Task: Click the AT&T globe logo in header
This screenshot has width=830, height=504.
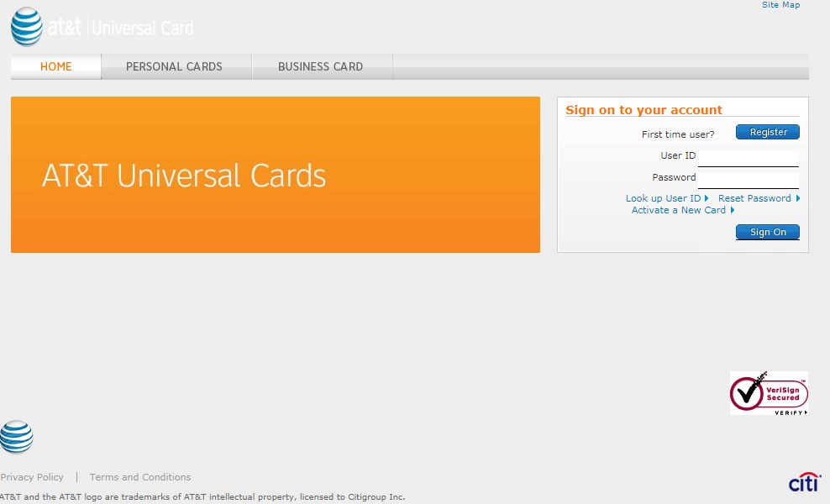Action: coord(27,27)
